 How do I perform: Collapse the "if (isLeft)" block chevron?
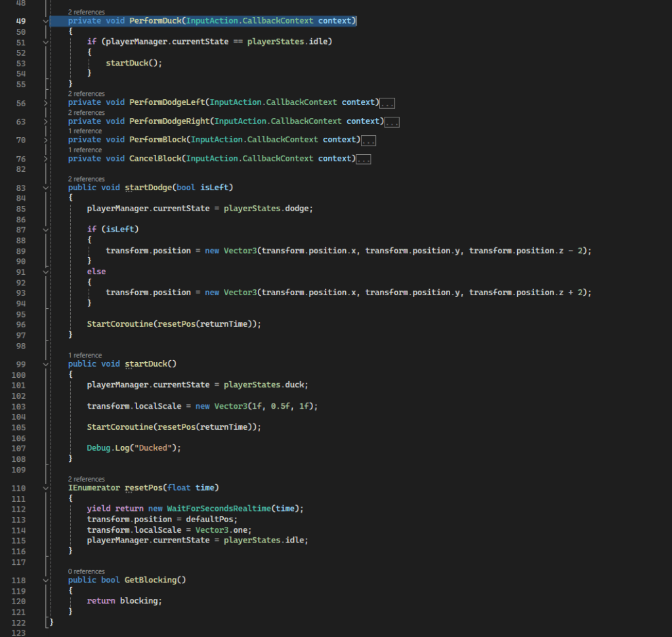45,230
